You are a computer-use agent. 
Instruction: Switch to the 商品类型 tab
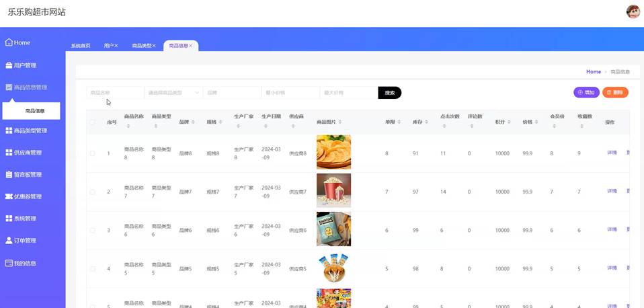pyautogui.click(x=142, y=46)
